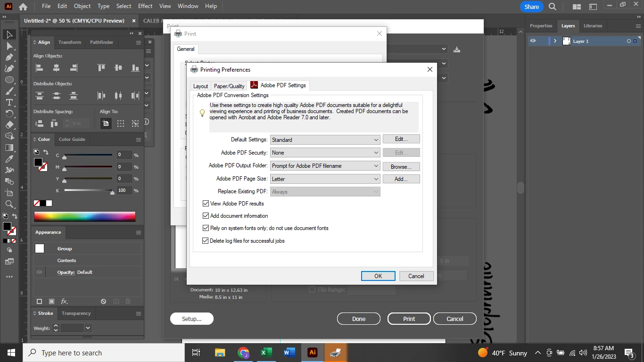Open Default Settings dropdown showing Standard
644x362 pixels.
325,140
